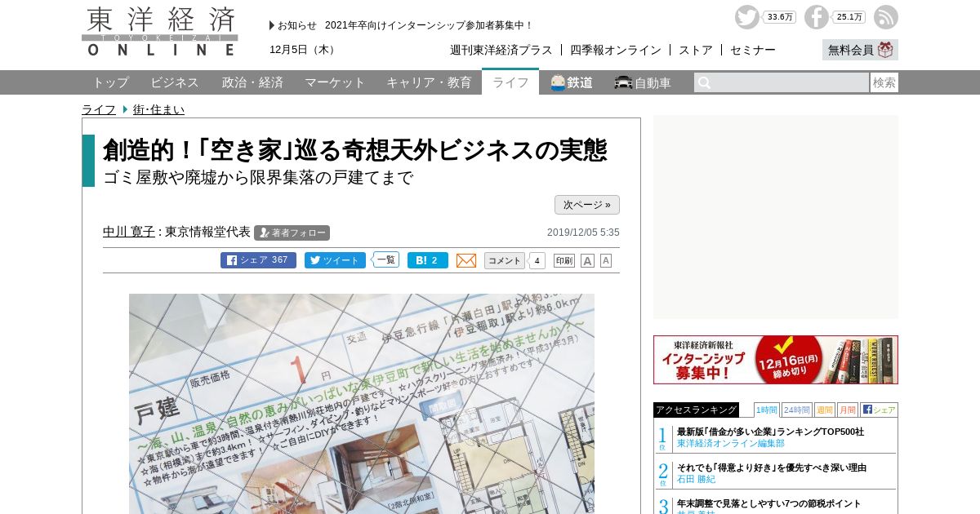Switch ranking to Facebook シェア tab
This screenshot has height=514, width=980.
point(879,410)
